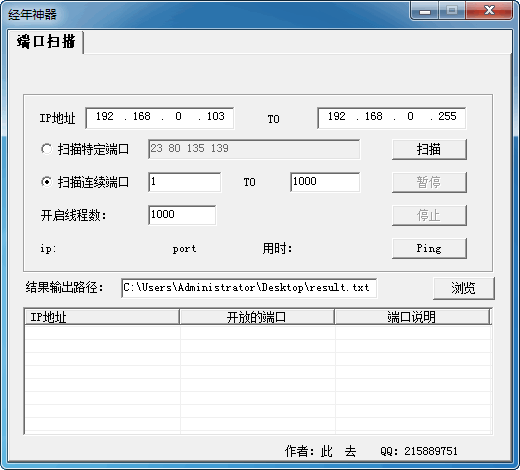Click the end IP address field
The height and width of the screenshot is (470, 520).
392,118
